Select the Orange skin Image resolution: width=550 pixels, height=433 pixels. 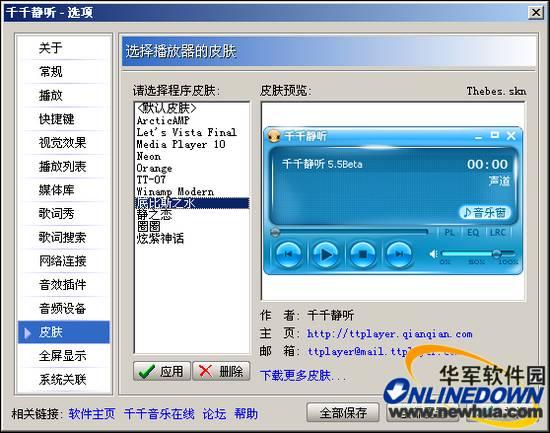pyautogui.click(x=192, y=168)
